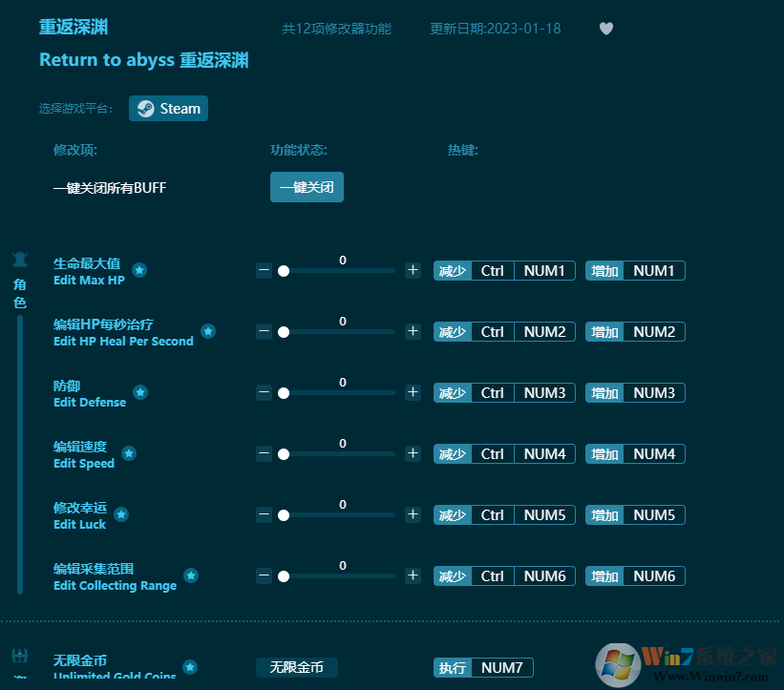Click the Edit Defense label
The height and width of the screenshot is (690, 784).
[90, 402]
